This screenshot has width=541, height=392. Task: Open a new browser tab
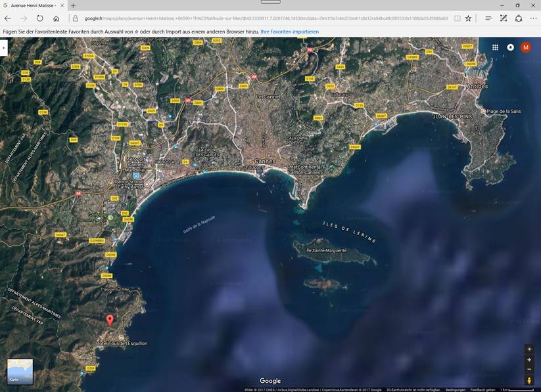click(73, 5)
